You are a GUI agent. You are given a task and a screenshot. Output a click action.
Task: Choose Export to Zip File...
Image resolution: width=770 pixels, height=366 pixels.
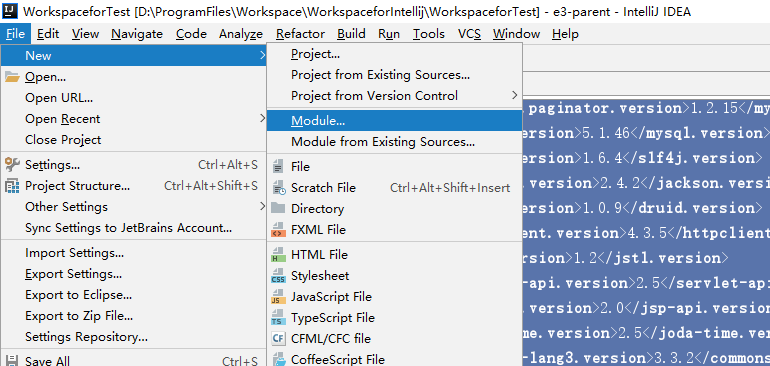(134, 316)
